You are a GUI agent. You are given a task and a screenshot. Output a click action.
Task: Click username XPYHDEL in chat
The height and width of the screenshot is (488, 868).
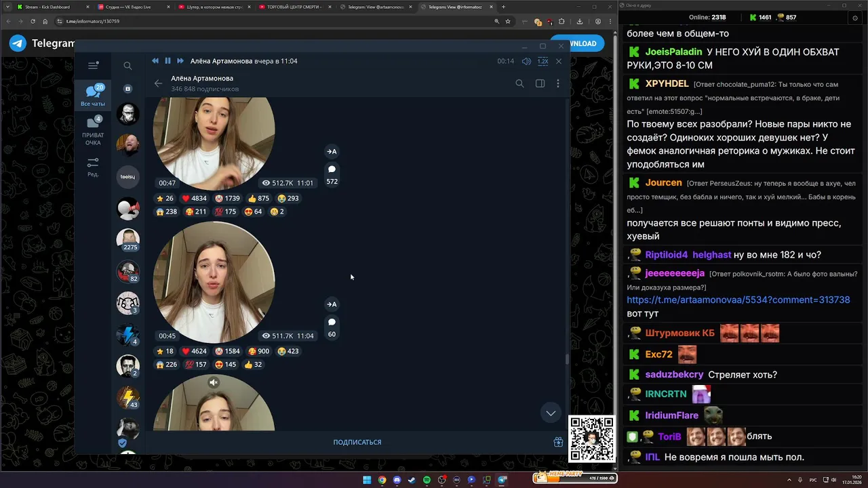tap(667, 83)
